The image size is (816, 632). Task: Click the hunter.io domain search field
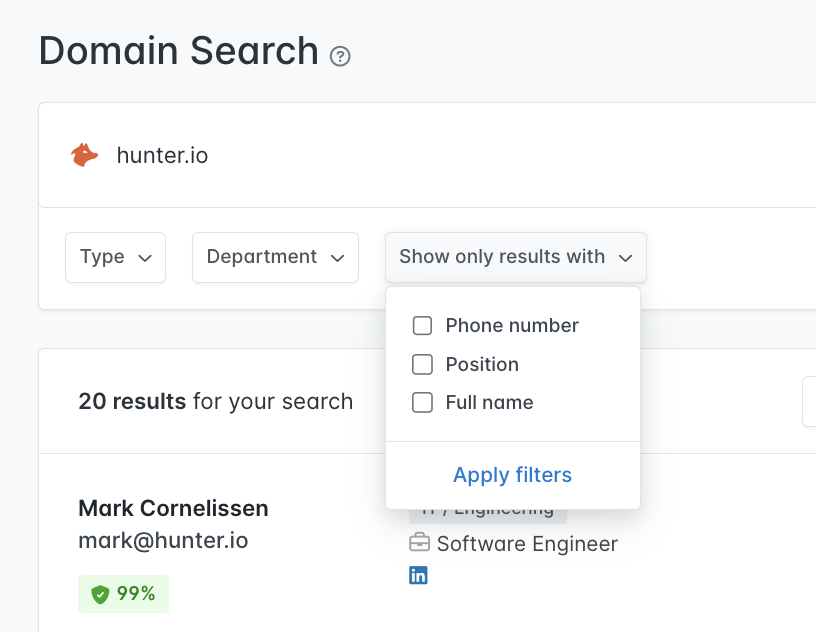click(x=428, y=155)
